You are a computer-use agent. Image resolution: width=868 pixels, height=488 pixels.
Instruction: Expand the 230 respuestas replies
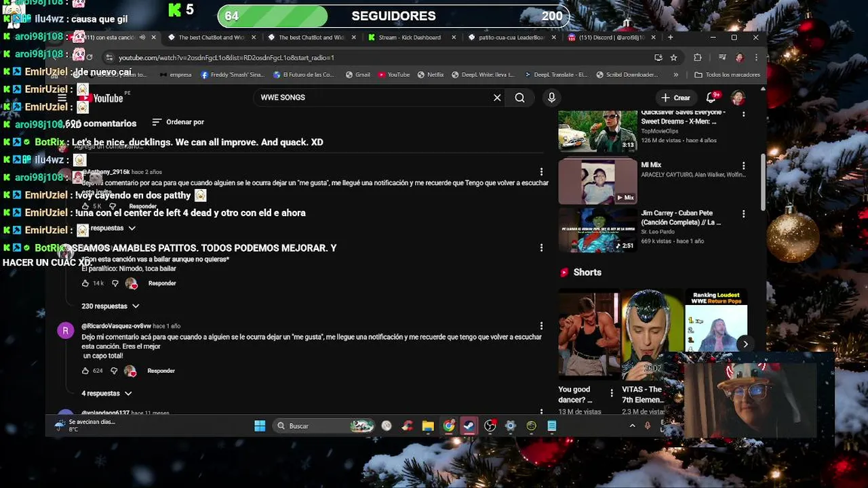(x=110, y=306)
